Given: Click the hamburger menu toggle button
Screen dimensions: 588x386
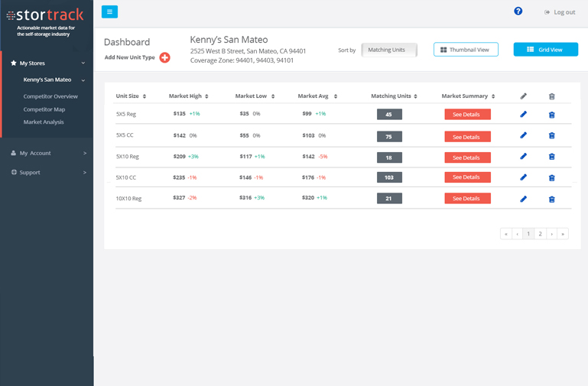Looking at the screenshot, I should pos(109,11).
